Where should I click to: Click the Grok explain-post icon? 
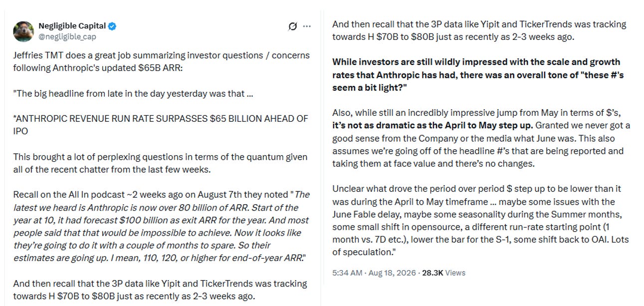(x=293, y=26)
